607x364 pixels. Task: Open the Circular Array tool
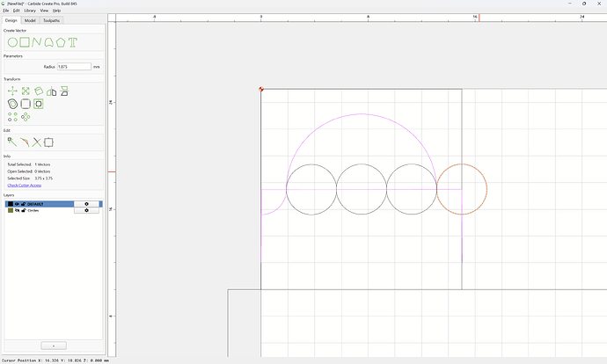click(26, 117)
